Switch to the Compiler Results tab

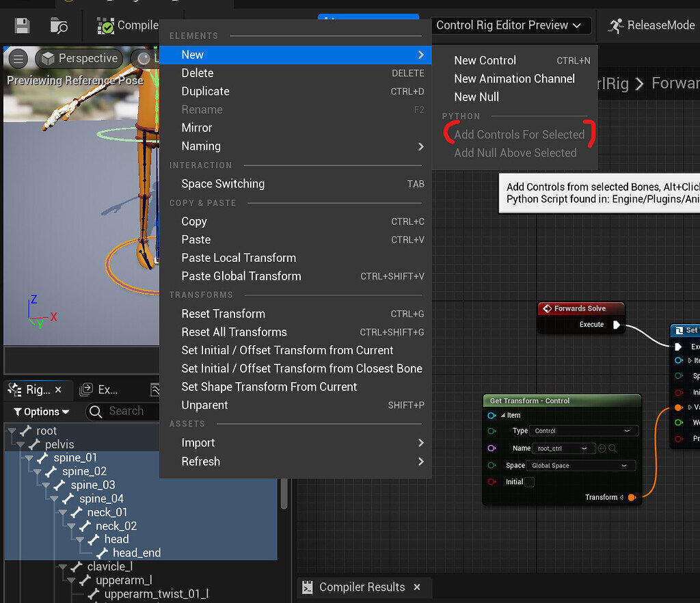click(363, 587)
